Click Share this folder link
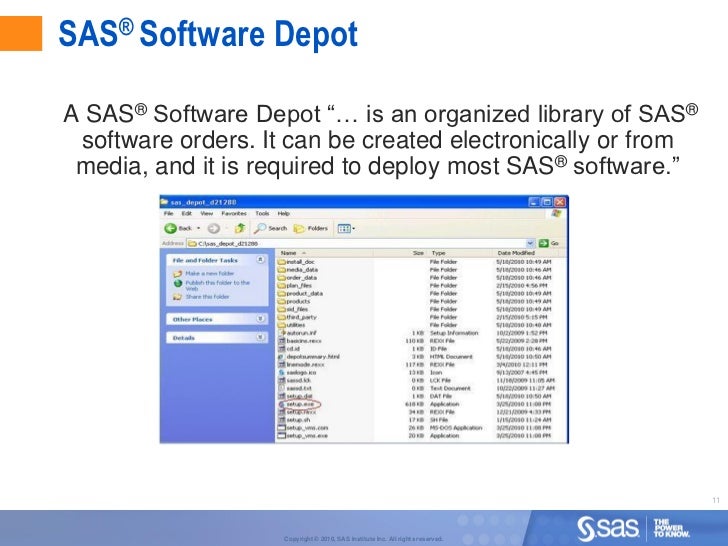The image size is (728, 546). pyautogui.click(x=207, y=297)
